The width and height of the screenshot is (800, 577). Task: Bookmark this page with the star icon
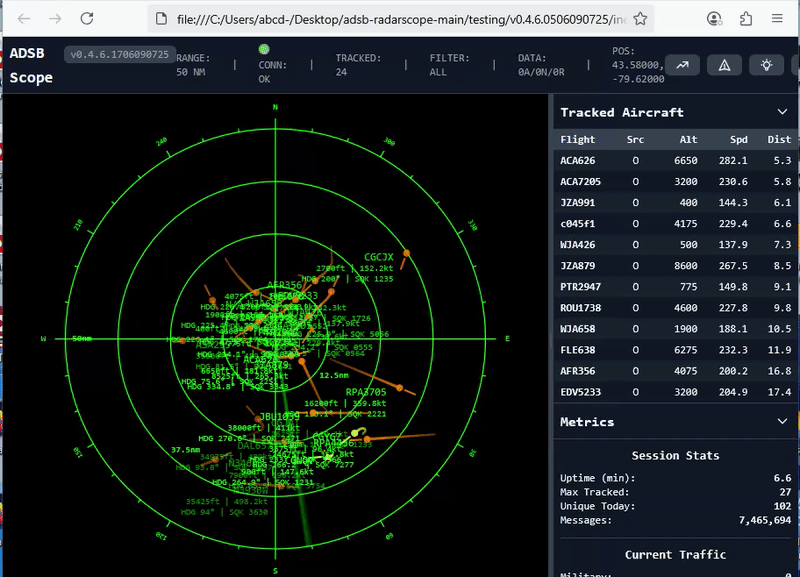[x=640, y=19]
